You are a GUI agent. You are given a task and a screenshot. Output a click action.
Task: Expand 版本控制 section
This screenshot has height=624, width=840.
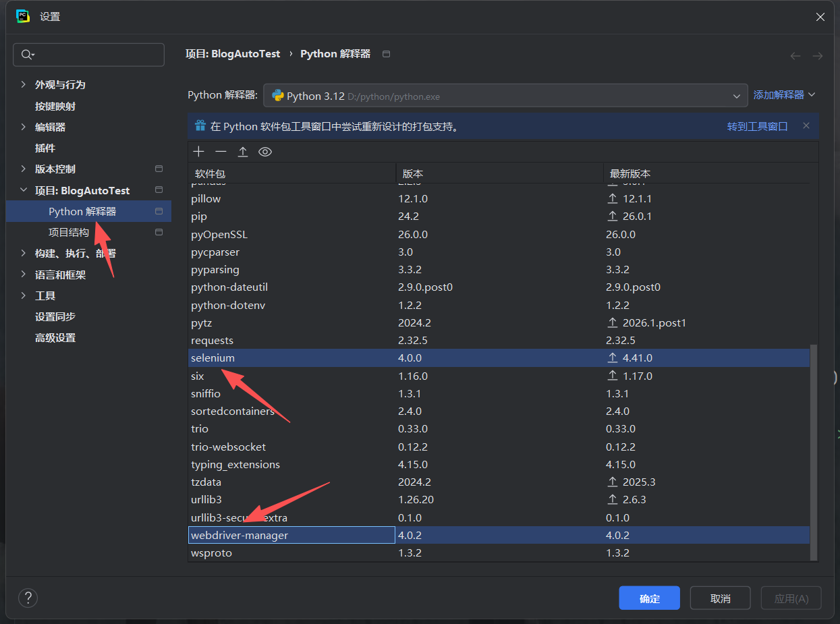pos(24,169)
